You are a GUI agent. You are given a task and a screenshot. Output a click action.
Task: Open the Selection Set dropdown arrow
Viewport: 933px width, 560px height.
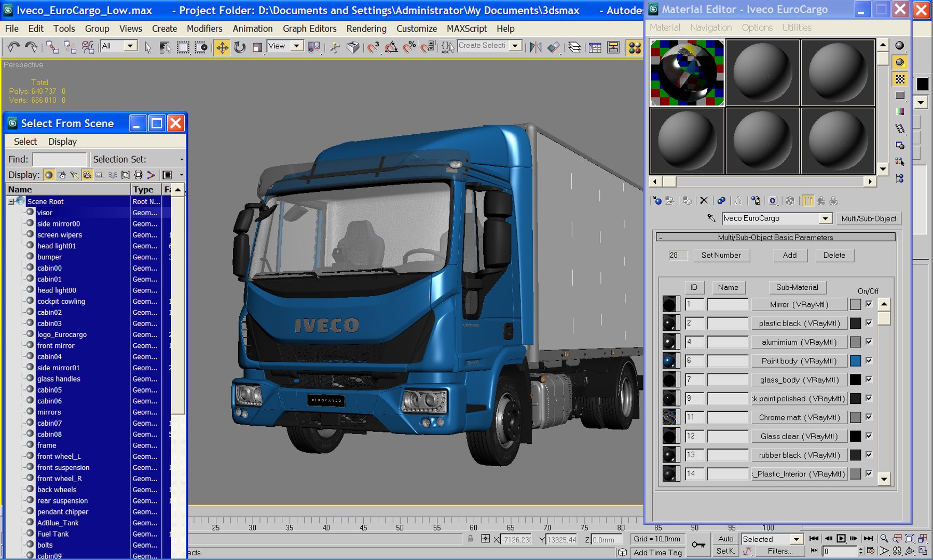point(182,159)
